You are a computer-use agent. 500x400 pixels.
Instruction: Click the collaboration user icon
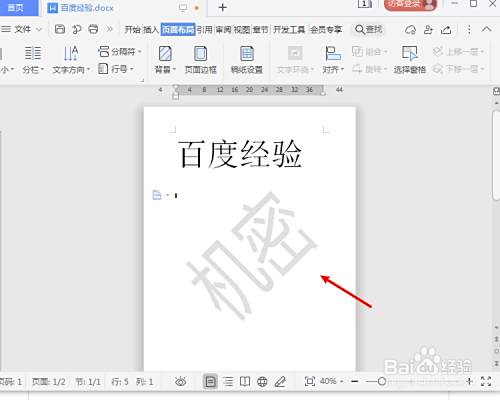(x=428, y=30)
